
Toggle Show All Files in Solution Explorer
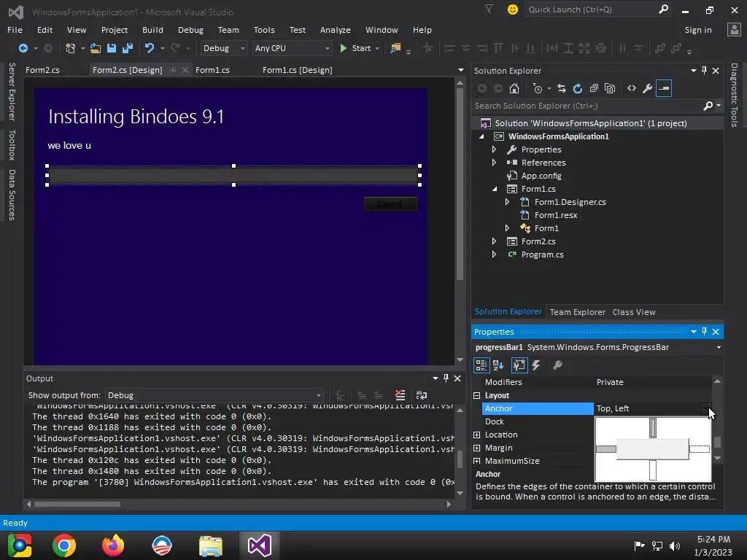pyautogui.click(x=610, y=88)
